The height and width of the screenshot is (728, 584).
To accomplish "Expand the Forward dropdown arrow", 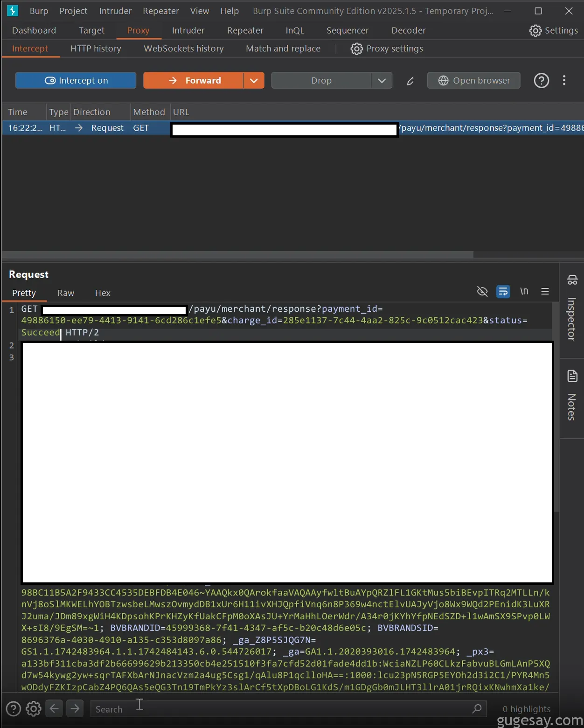I will tap(254, 80).
